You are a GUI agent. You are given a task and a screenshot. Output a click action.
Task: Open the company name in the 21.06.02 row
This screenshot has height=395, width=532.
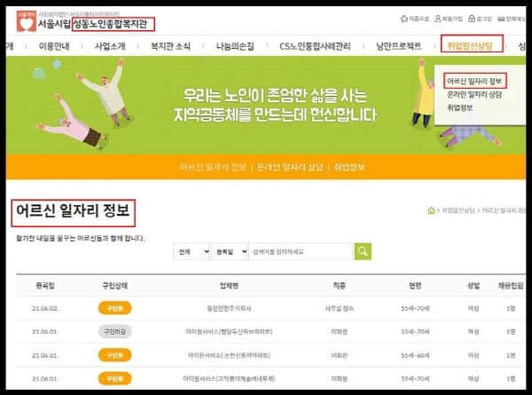[x=229, y=308]
